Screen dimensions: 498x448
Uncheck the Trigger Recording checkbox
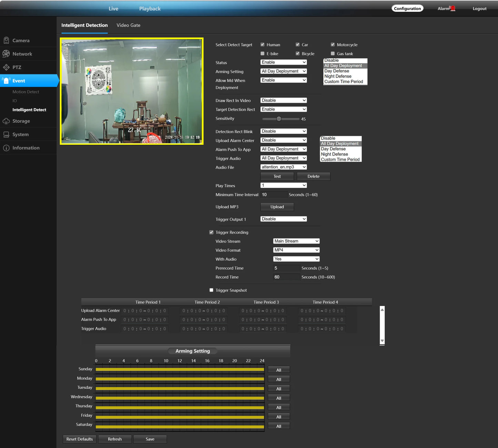point(212,232)
